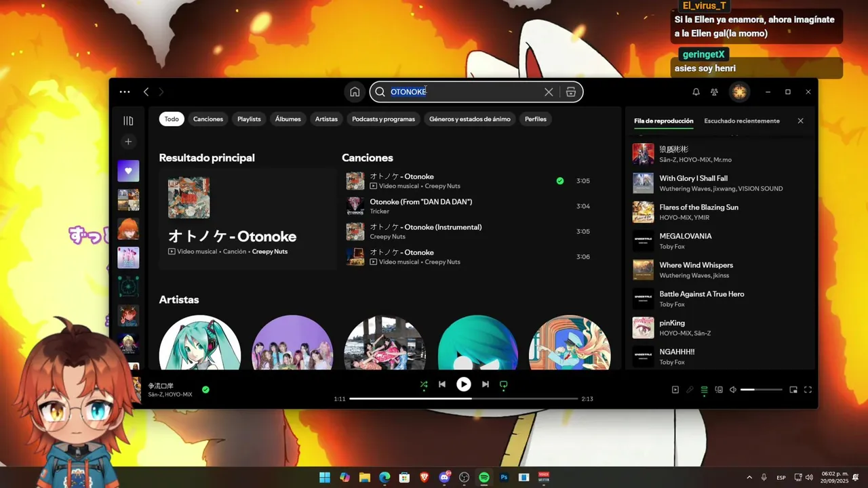Open current song's San-Z, HOYO-MiX artist link

pyautogui.click(x=170, y=394)
